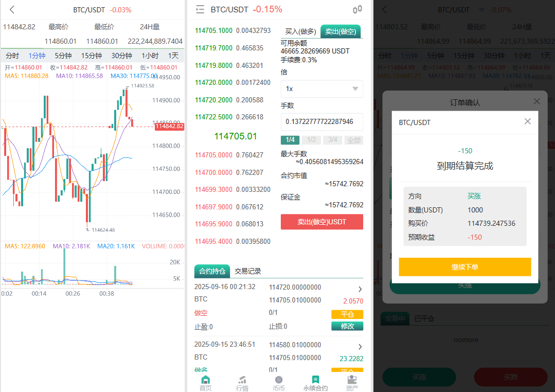Click the green last price 114705.01

point(236,136)
